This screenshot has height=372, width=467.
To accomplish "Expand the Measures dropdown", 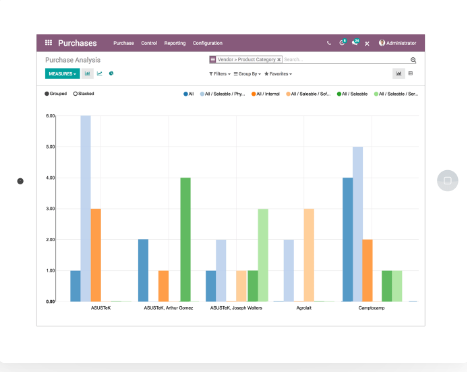I will [62, 74].
